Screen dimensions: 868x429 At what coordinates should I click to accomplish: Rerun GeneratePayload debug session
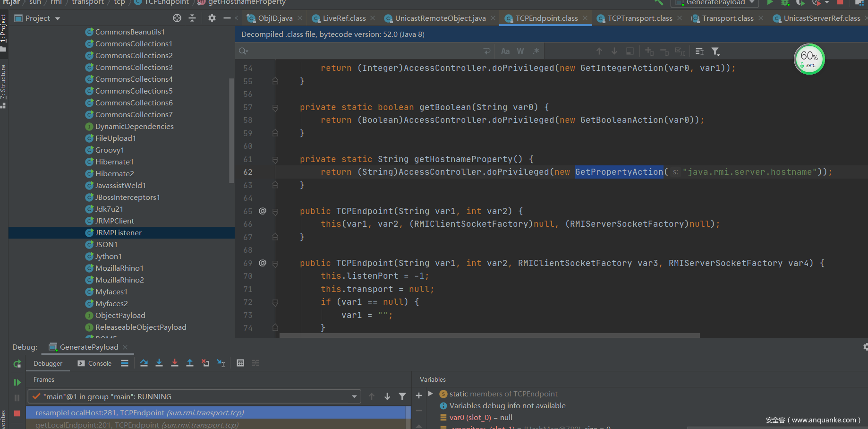pos(17,363)
